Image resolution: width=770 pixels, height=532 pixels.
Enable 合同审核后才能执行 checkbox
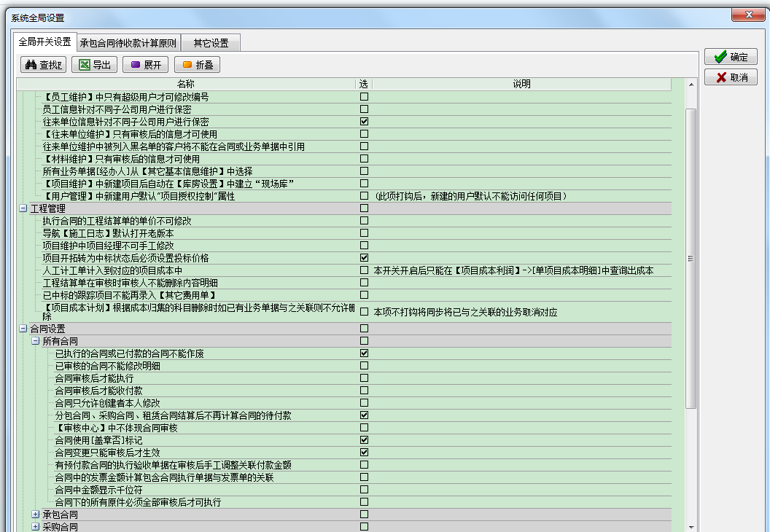364,378
